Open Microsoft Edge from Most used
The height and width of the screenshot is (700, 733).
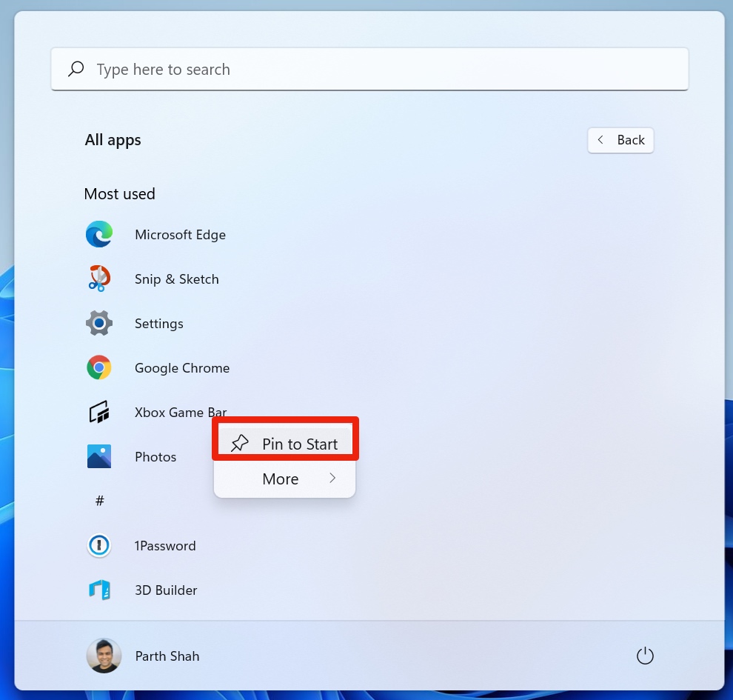tap(180, 234)
